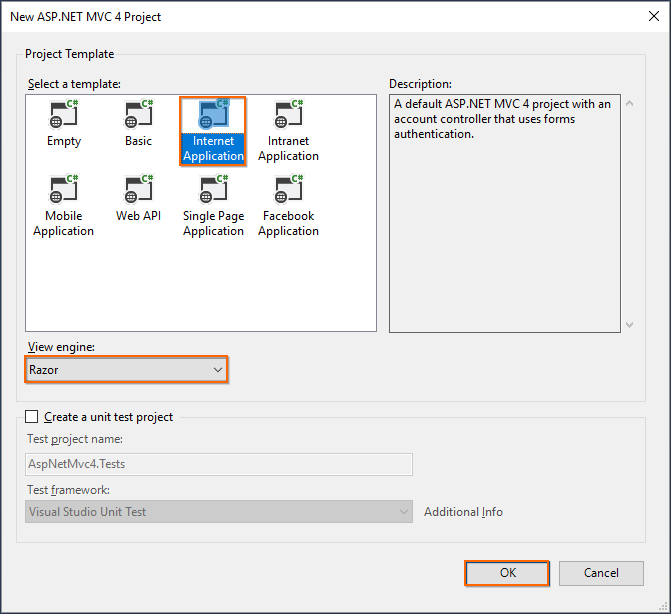The width and height of the screenshot is (671, 614).
Task: Choose the Basic template icon
Action: (139, 114)
